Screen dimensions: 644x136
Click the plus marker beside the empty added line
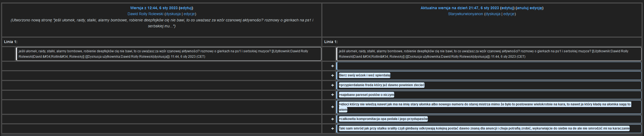click(332, 66)
